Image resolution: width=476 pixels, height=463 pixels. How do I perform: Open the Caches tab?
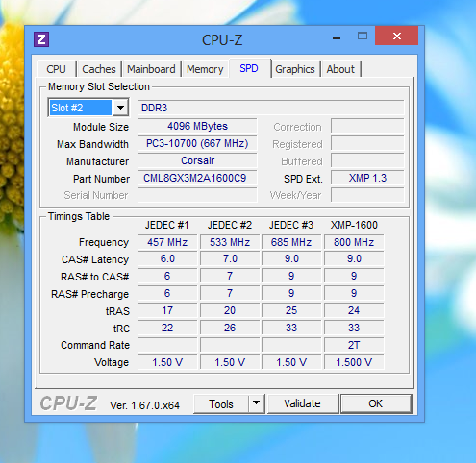pos(99,69)
